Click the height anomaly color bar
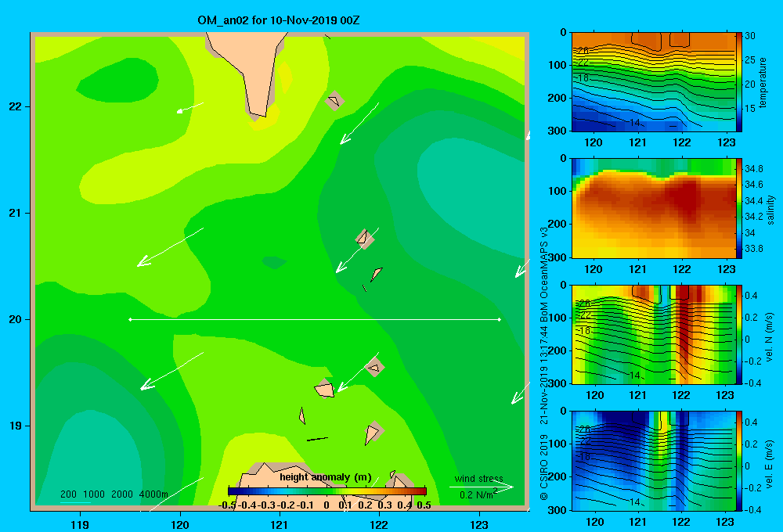The image size is (783, 532). click(327, 491)
